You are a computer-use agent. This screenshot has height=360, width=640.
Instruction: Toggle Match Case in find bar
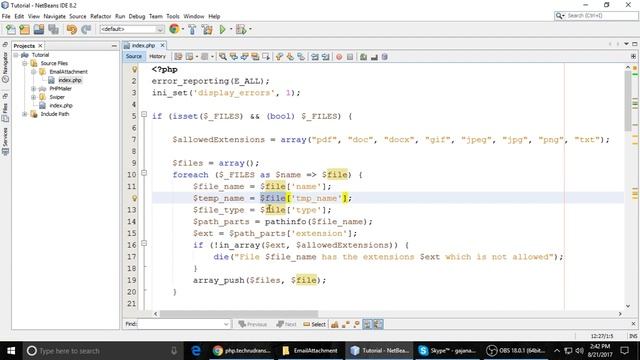[335, 324]
